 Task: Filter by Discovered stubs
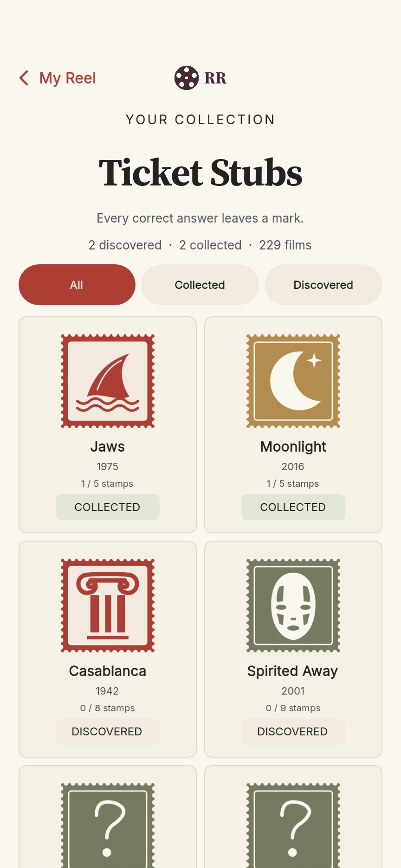(323, 285)
